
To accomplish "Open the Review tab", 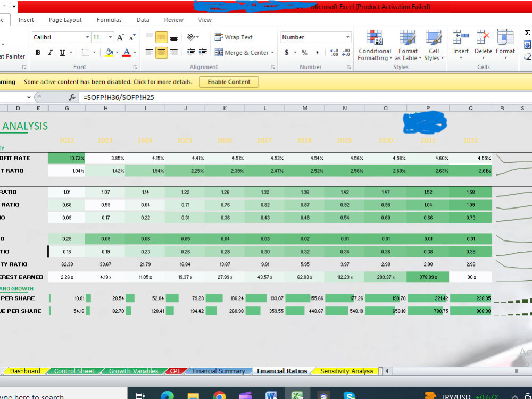I will click(174, 20).
